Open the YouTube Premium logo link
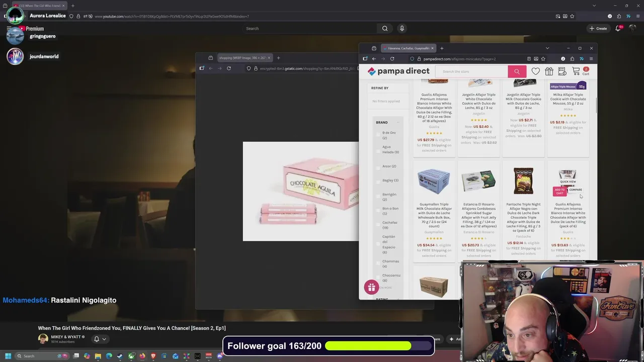Image resolution: width=644 pixels, height=362 pixels. 31,29
